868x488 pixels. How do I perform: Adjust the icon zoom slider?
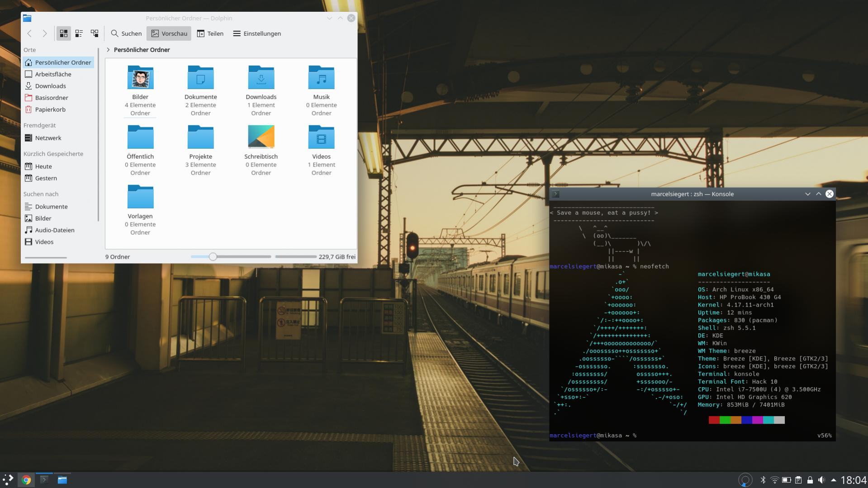[213, 256]
